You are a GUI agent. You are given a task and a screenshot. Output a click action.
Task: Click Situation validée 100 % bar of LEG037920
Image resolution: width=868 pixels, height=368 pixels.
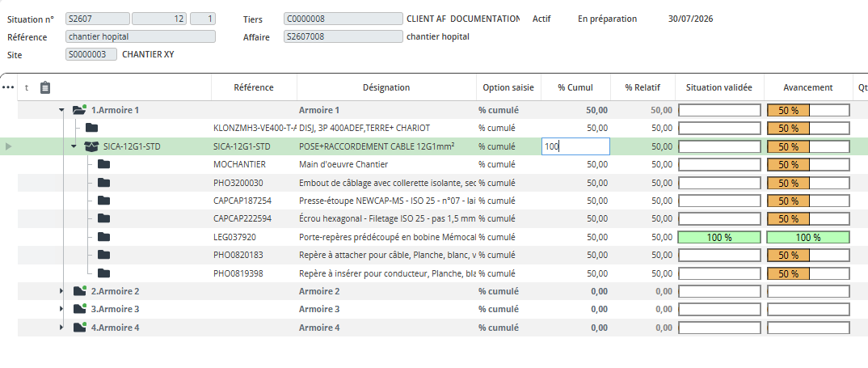(719, 237)
